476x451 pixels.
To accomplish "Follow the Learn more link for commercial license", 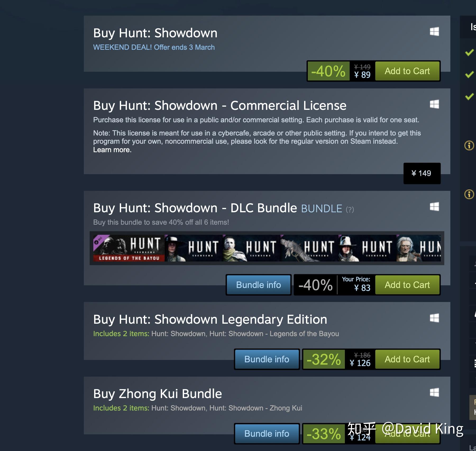I will [x=112, y=150].
